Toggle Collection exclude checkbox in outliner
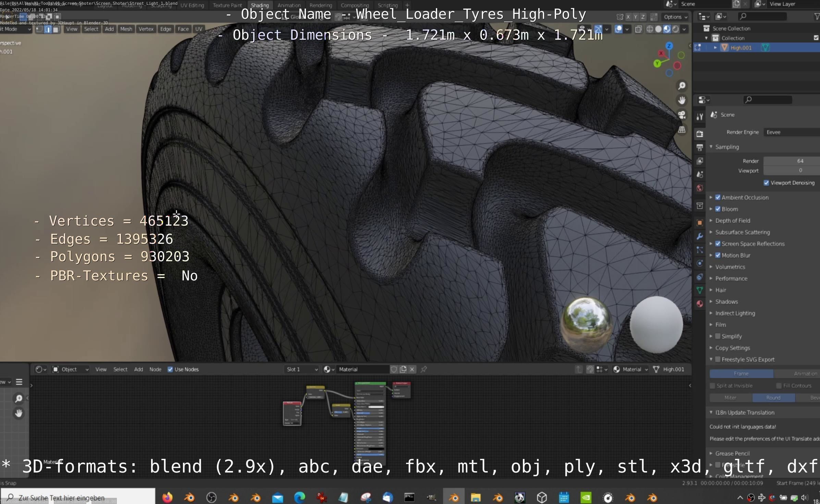The image size is (820, 504). click(816, 38)
